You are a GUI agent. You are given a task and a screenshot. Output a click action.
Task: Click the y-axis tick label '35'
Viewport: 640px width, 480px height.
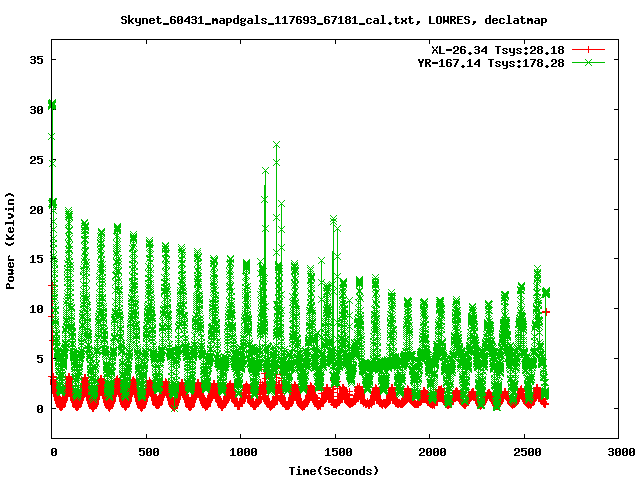coord(36,60)
